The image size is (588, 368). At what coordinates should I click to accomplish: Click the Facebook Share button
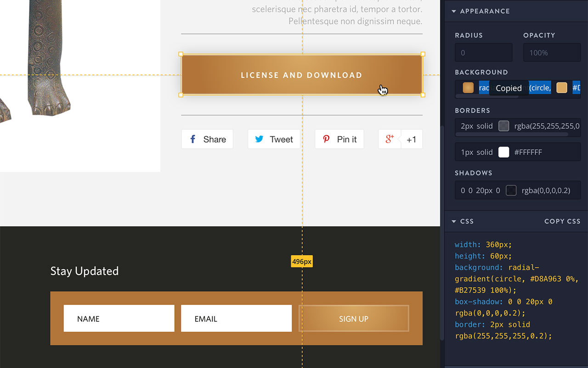pyautogui.click(x=207, y=139)
